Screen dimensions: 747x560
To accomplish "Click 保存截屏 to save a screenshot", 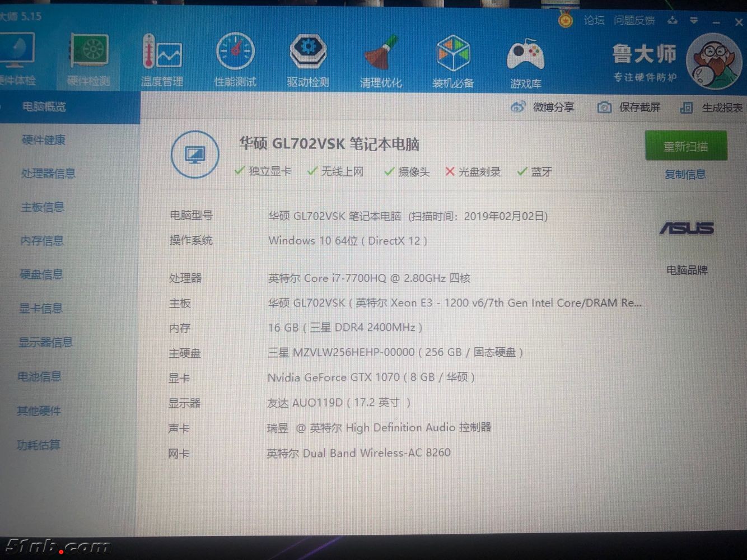I will point(629,108).
